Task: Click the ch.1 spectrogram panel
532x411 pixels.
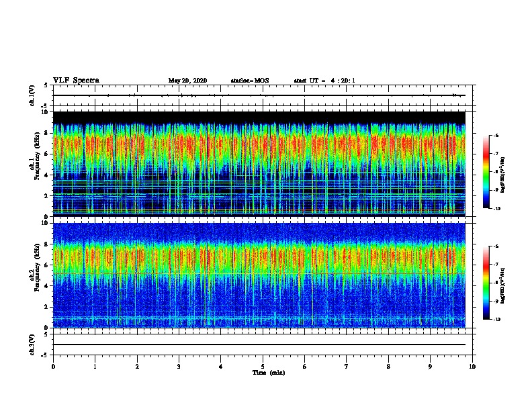Action: [259, 164]
